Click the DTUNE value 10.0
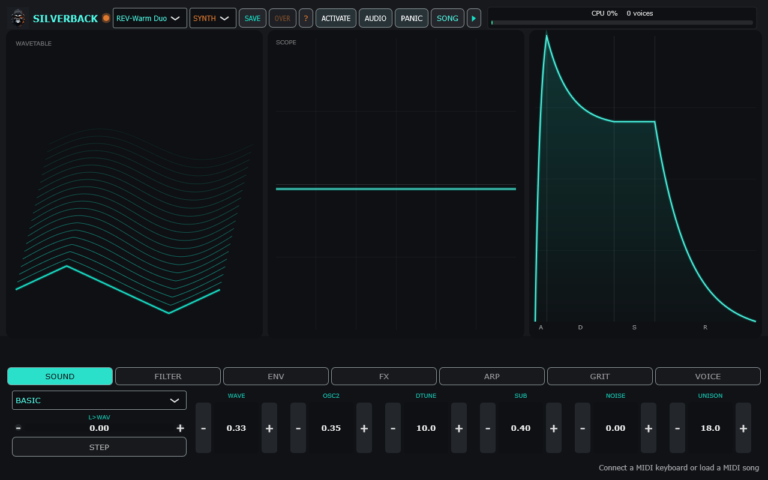 426,428
